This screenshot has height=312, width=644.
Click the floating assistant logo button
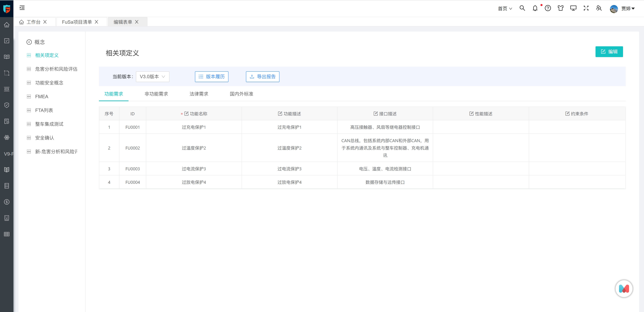pyautogui.click(x=624, y=289)
